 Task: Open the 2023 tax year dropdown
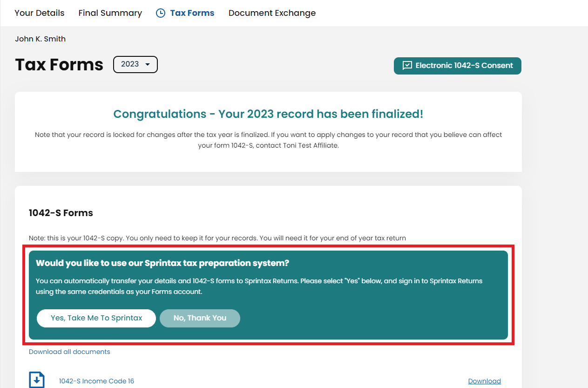(x=135, y=64)
